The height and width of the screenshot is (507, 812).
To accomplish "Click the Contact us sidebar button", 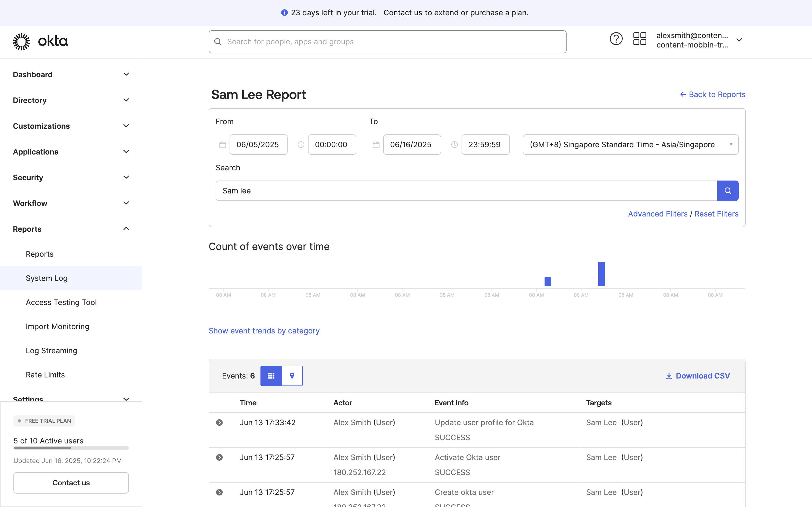I will [x=71, y=483].
